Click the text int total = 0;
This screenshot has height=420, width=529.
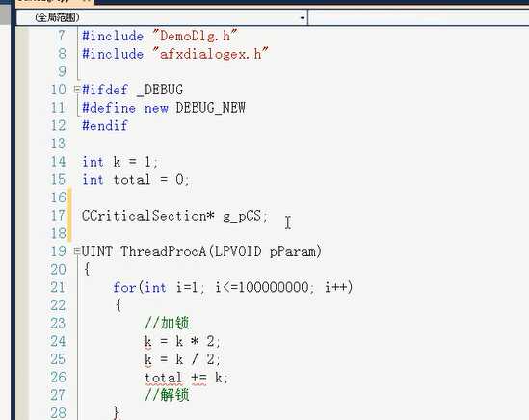tap(136, 179)
